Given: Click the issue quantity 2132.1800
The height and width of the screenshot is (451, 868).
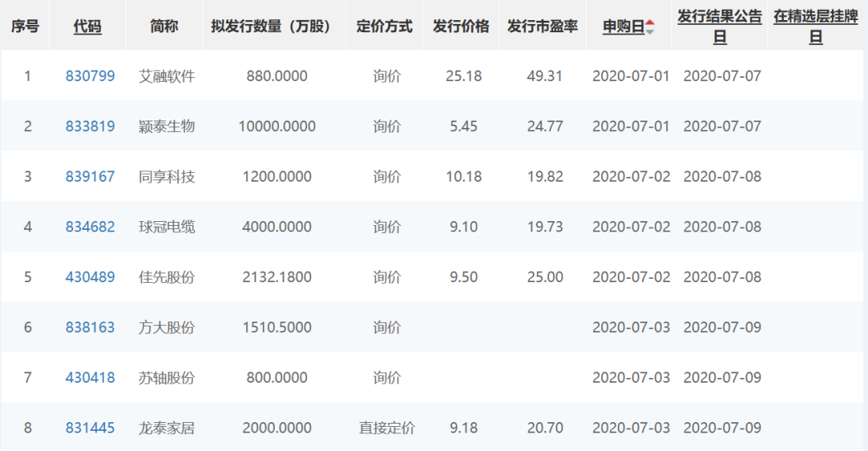Looking at the screenshot, I should point(276,277).
